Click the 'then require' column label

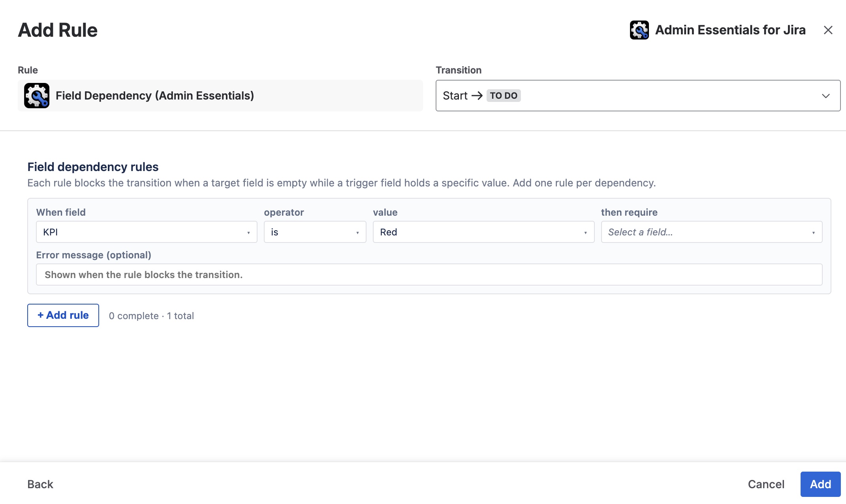click(x=629, y=213)
